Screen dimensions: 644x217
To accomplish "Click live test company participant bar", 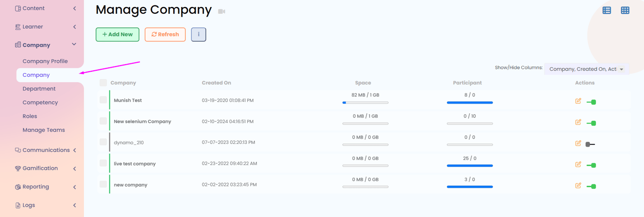I will pyautogui.click(x=470, y=166).
